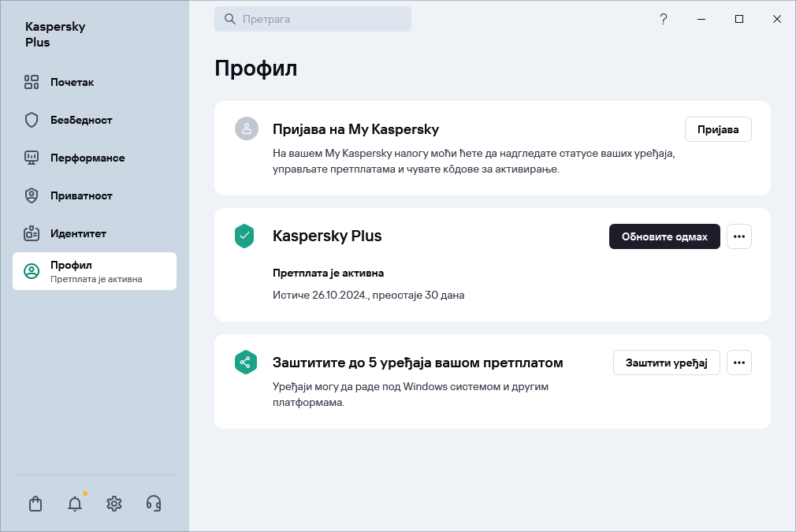Click the green share icon for device protection
Viewport: 796px width, 532px height.
(x=245, y=362)
